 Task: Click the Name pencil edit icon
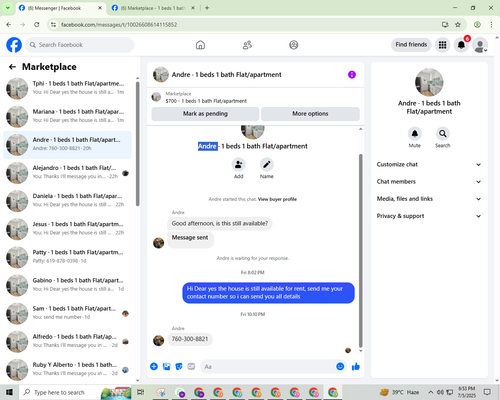(267, 164)
